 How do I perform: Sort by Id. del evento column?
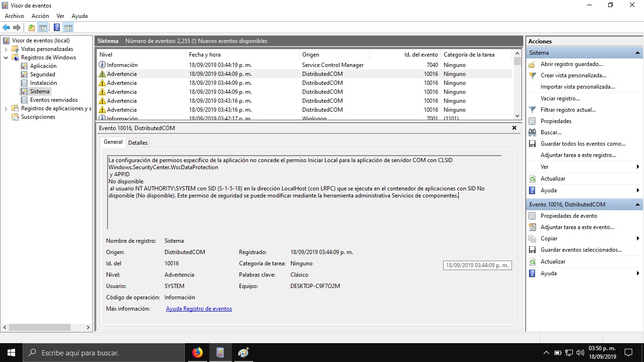click(x=405, y=55)
